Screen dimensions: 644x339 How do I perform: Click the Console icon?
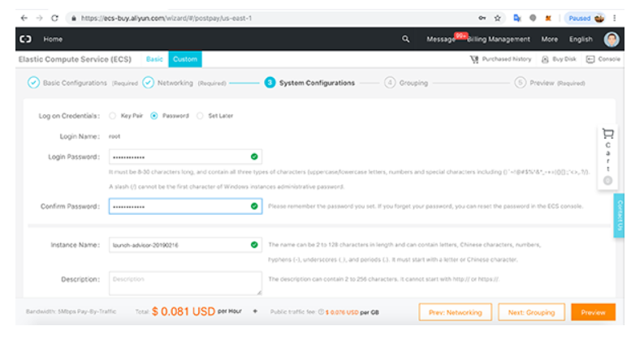(590, 59)
